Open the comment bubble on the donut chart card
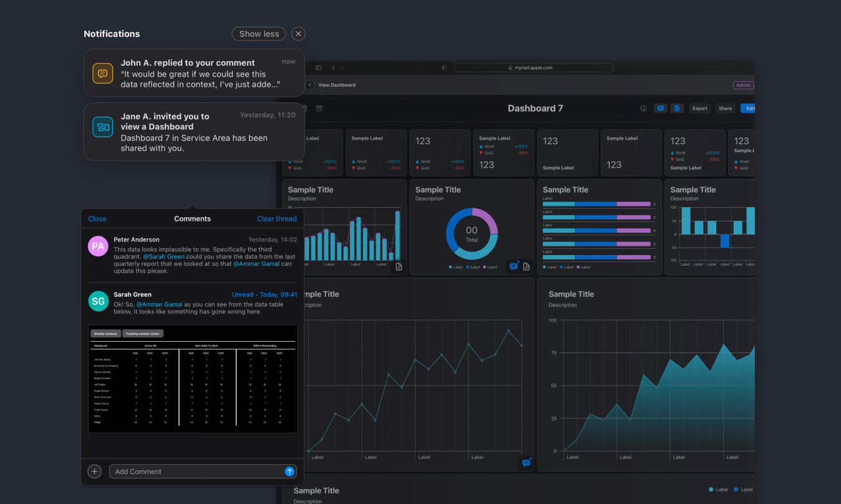841x504 pixels. [513, 266]
